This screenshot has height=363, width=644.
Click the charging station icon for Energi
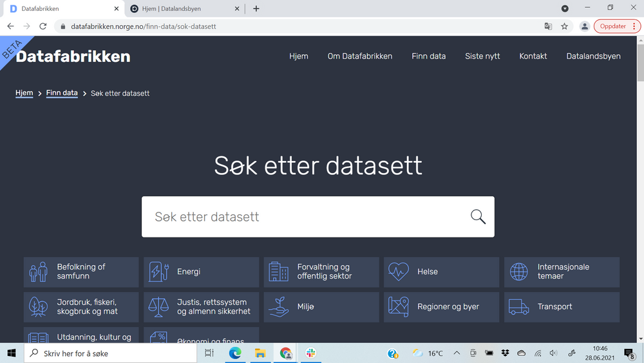(158, 272)
